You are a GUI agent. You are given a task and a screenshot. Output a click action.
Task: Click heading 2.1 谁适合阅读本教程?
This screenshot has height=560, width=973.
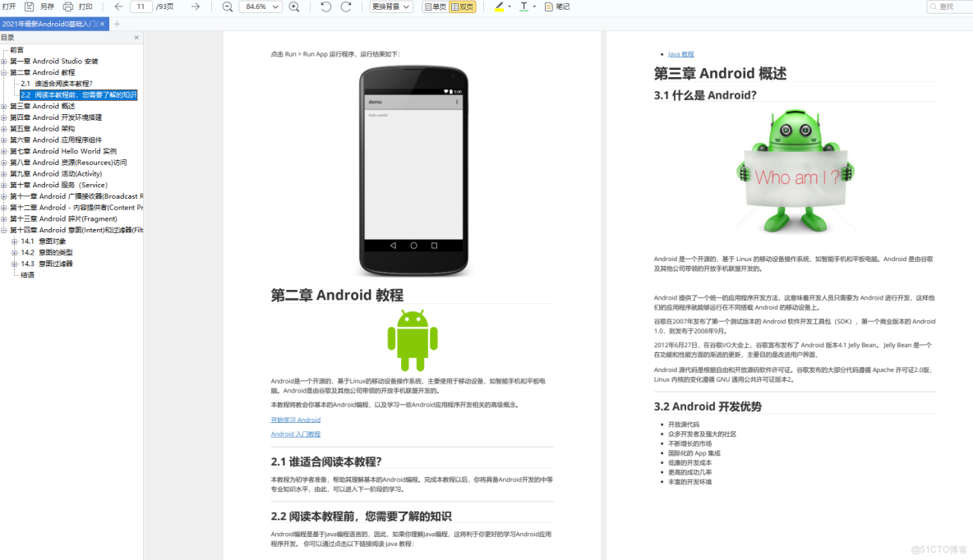(x=325, y=461)
